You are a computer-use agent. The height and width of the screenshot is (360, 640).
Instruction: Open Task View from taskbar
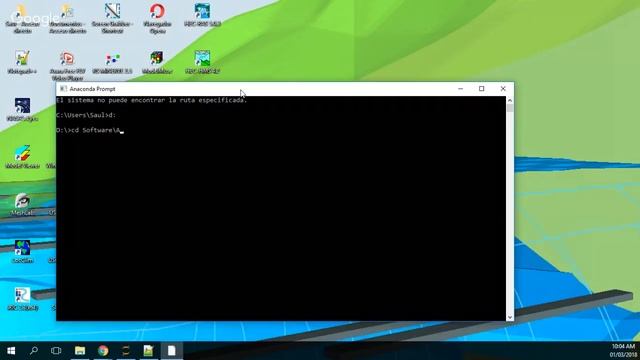tap(56, 351)
